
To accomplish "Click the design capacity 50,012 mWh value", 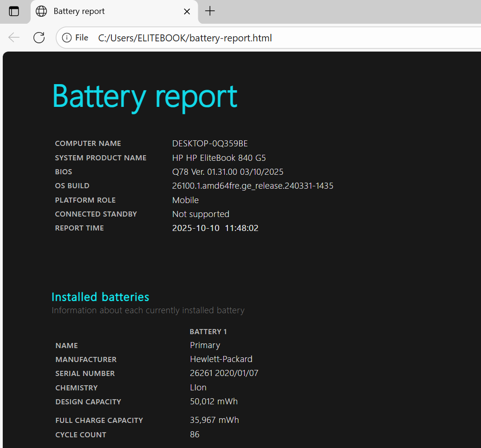I will pyautogui.click(x=214, y=402).
